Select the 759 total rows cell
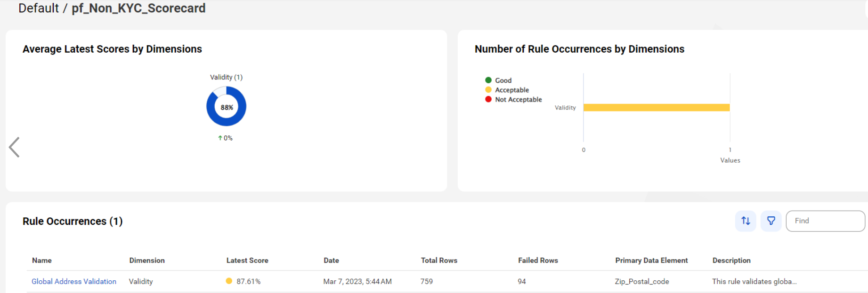This screenshot has width=868, height=293. (x=427, y=281)
